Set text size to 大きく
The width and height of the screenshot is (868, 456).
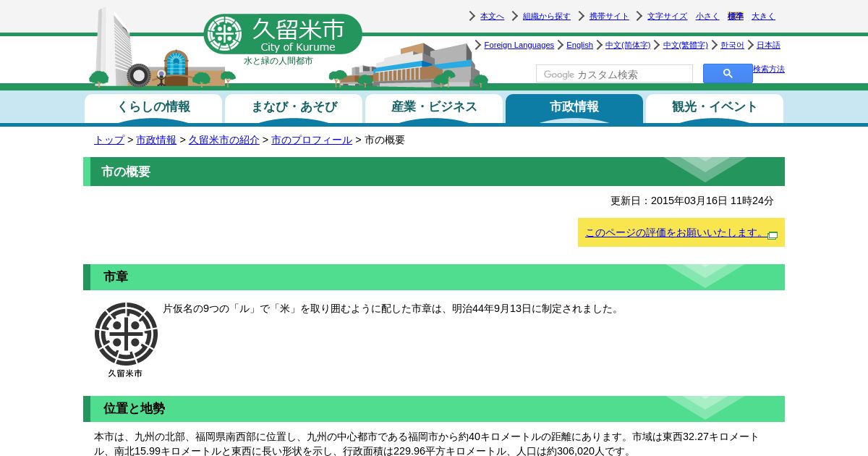[x=763, y=16]
